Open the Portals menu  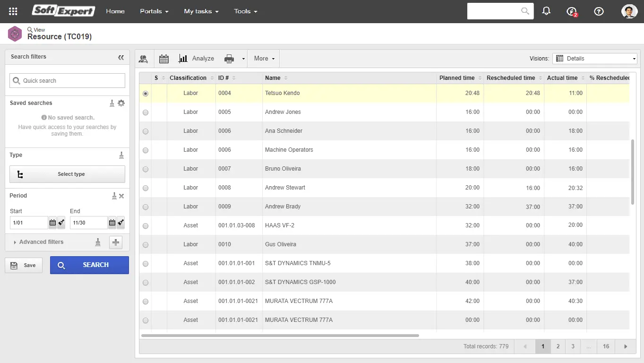pos(154,11)
